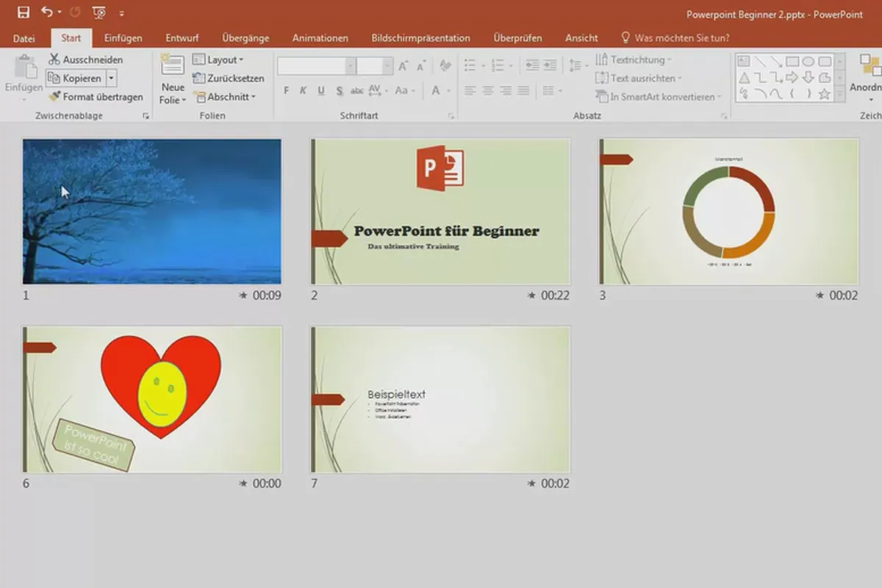Click the Neue Folie slide icon
Image resolution: width=882 pixels, height=588 pixels.
point(173,65)
